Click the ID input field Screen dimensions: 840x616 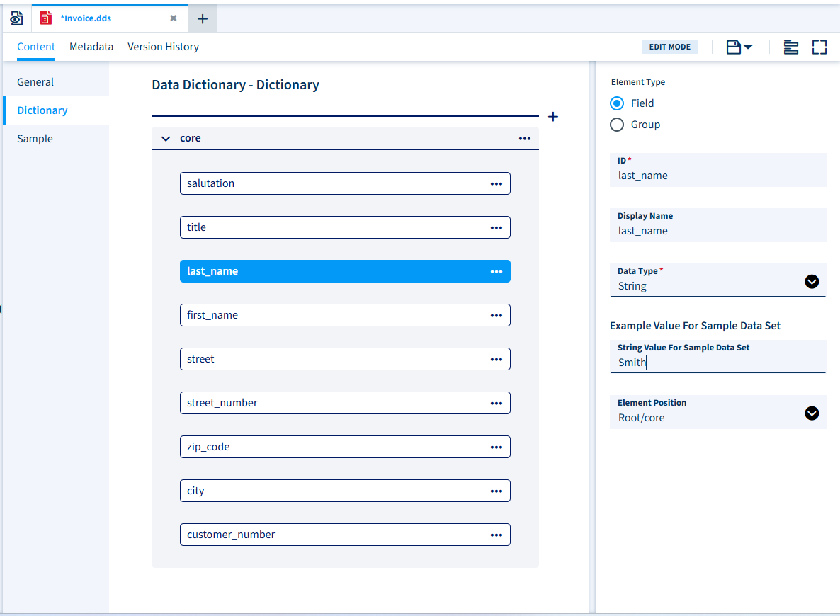[x=718, y=170]
